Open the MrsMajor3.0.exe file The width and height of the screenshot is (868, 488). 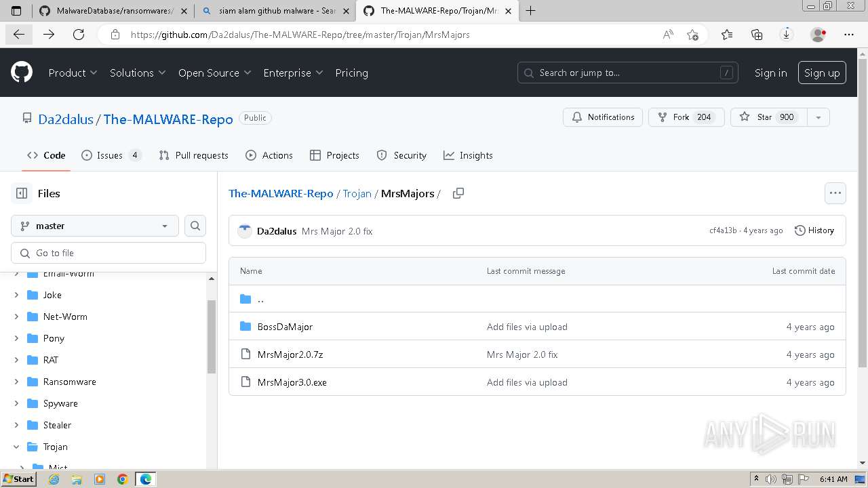pos(292,382)
